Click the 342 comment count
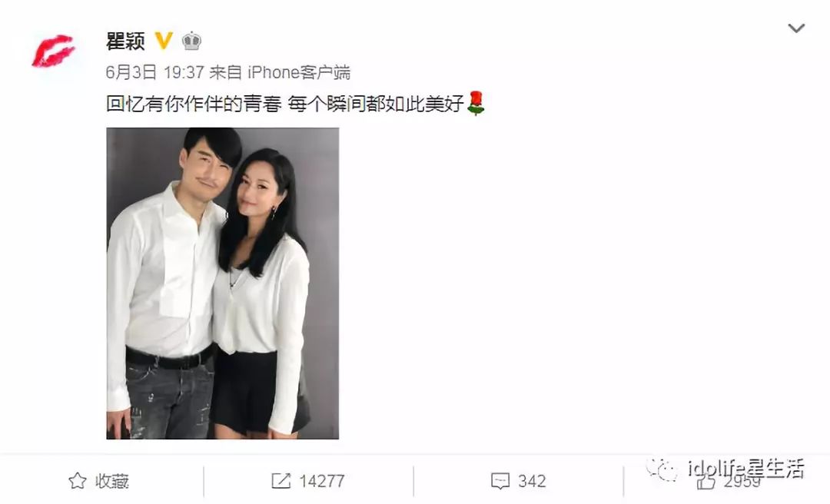The height and width of the screenshot is (504, 830). 532,481
